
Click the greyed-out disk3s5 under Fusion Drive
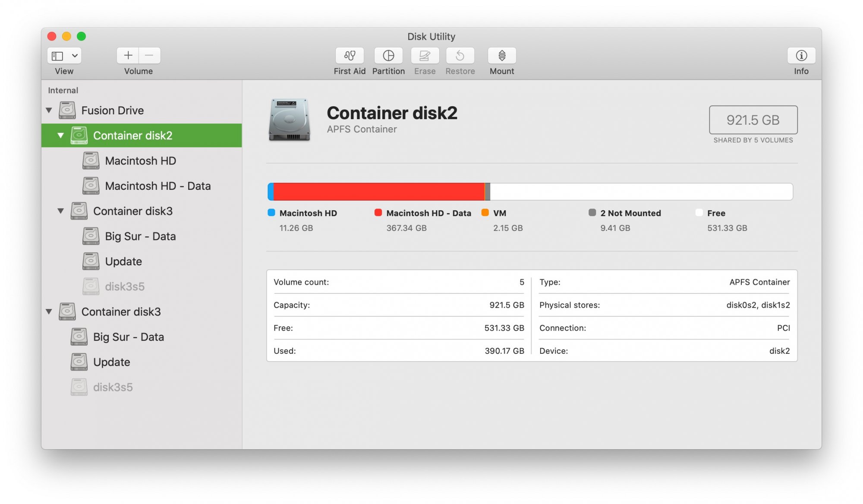[142, 287]
